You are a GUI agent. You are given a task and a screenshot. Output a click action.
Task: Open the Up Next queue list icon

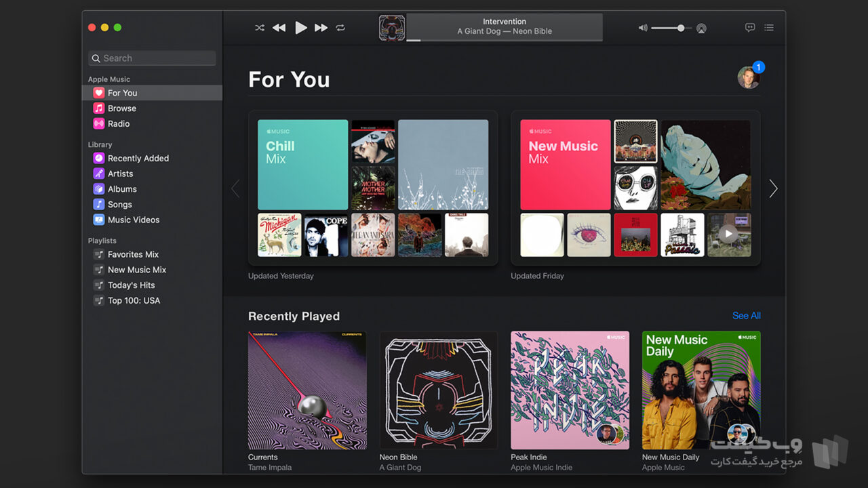point(769,28)
